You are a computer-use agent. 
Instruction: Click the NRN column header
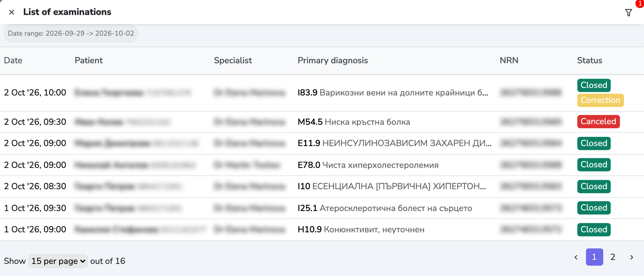509,60
